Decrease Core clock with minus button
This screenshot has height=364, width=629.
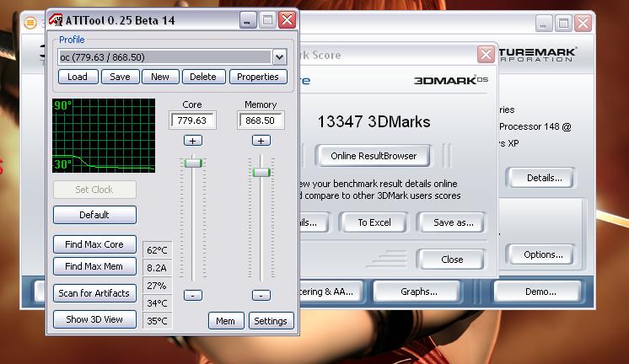pos(193,296)
